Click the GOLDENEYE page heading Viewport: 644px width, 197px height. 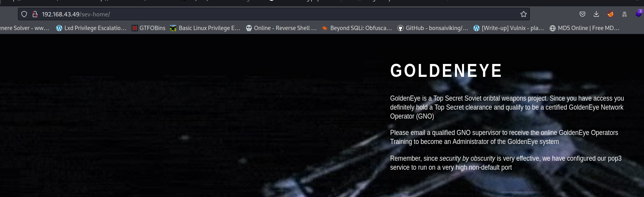(446, 71)
